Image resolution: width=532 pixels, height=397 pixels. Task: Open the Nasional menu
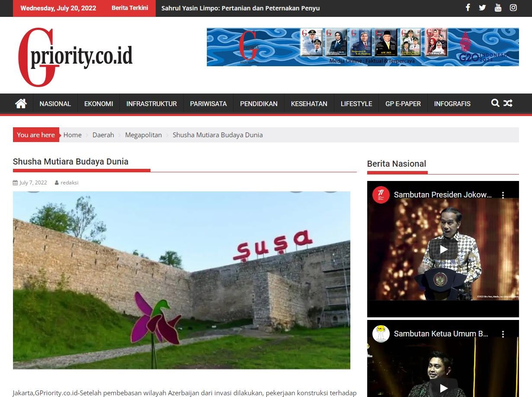(x=55, y=104)
